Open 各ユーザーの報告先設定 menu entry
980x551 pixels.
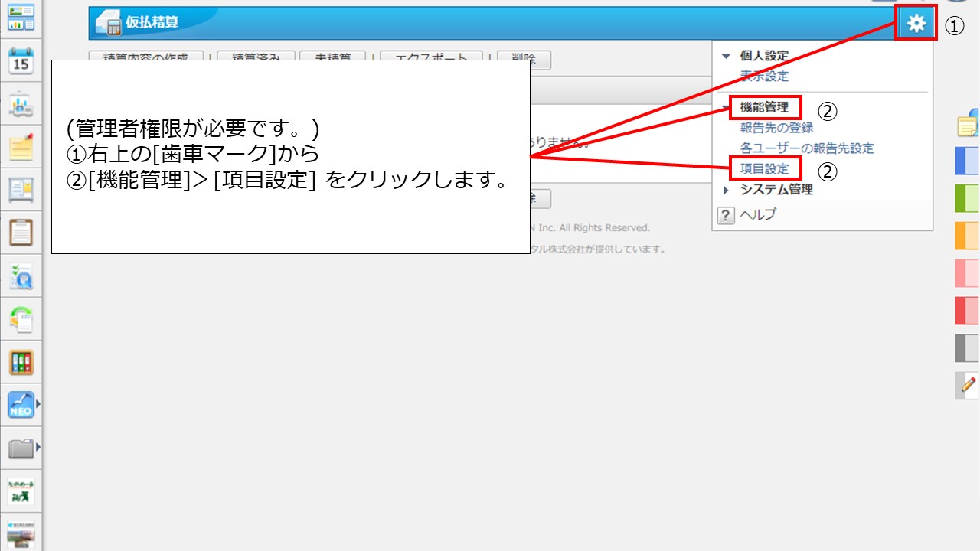(807, 148)
